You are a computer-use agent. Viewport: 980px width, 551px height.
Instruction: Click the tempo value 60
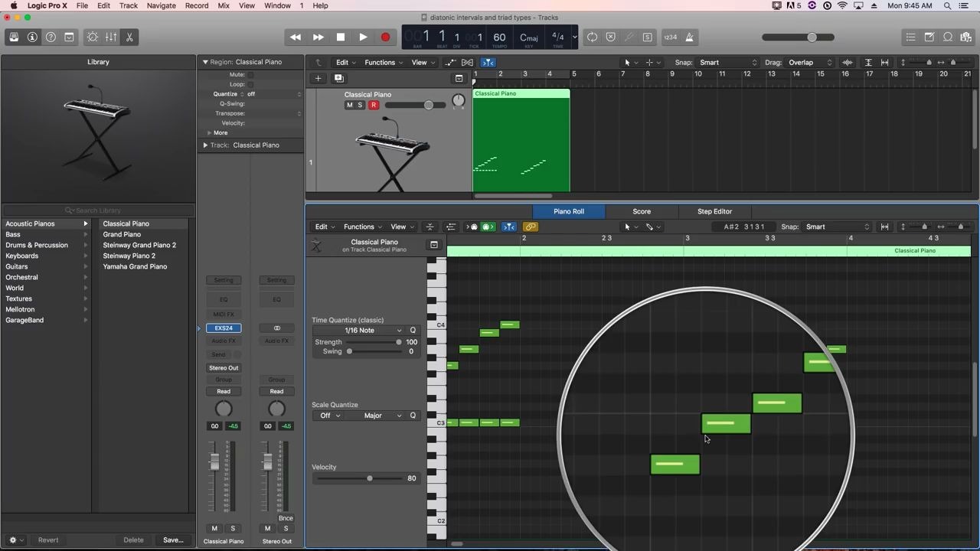click(499, 37)
